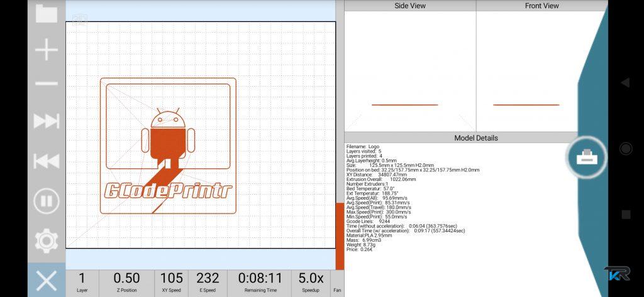The image size is (644, 297).
Task: Open a G-code file with the folder icon
Action: 47,14
